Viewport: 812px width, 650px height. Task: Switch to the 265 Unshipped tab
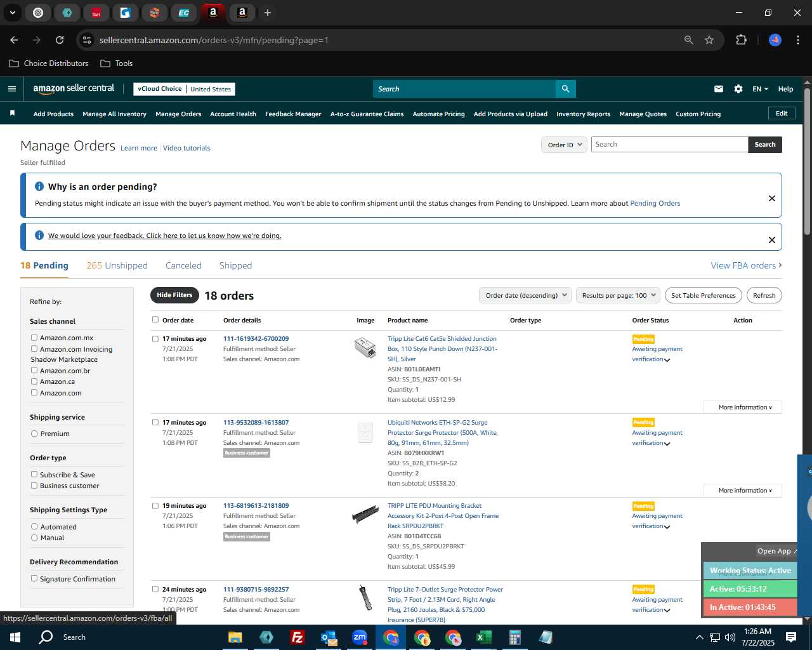(117, 265)
